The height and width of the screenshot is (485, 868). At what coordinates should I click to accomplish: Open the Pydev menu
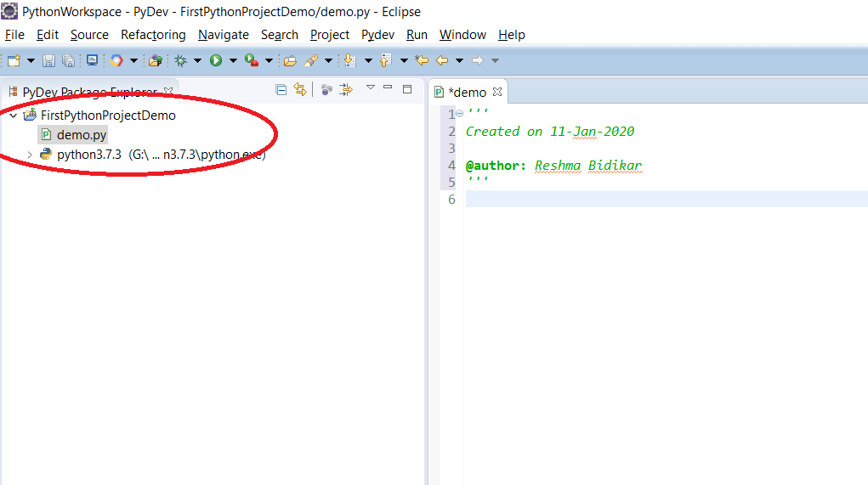[377, 35]
